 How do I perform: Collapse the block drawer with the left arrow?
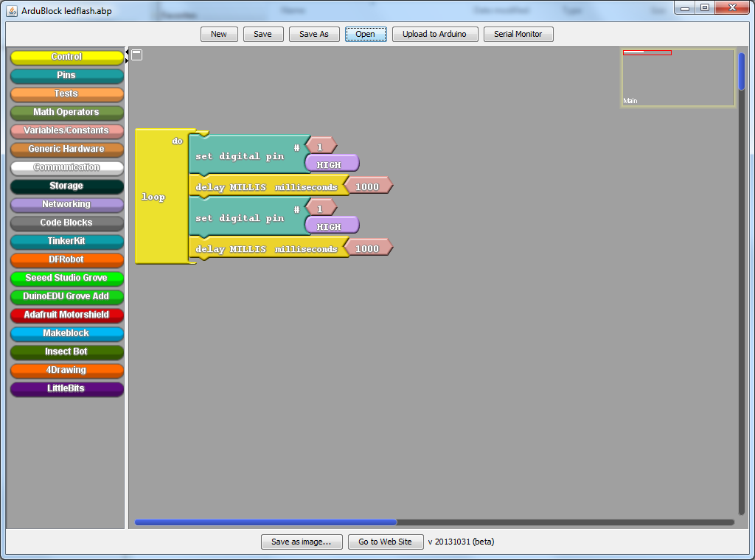click(127, 52)
